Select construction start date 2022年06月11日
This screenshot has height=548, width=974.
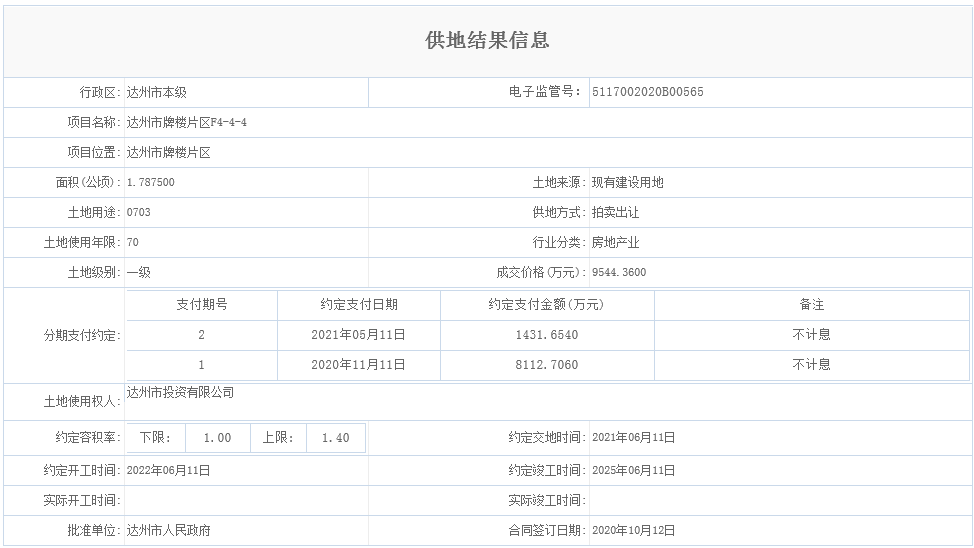point(168,470)
